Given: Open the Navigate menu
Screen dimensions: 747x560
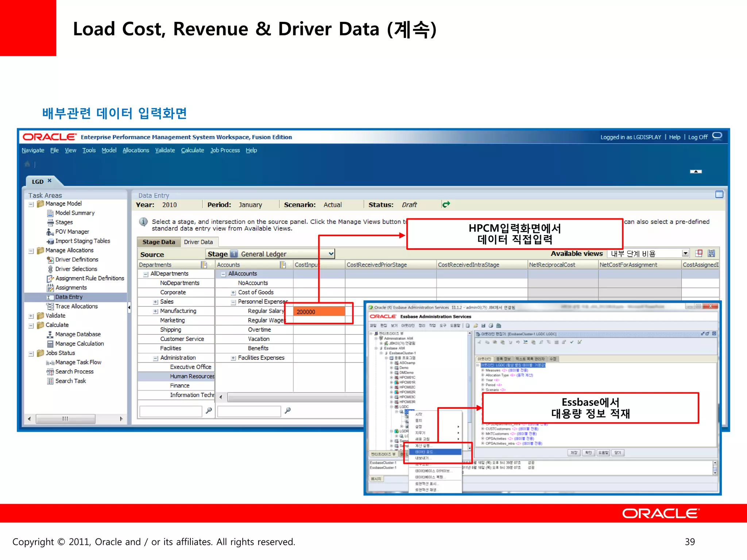Looking at the screenshot, I should point(33,150).
